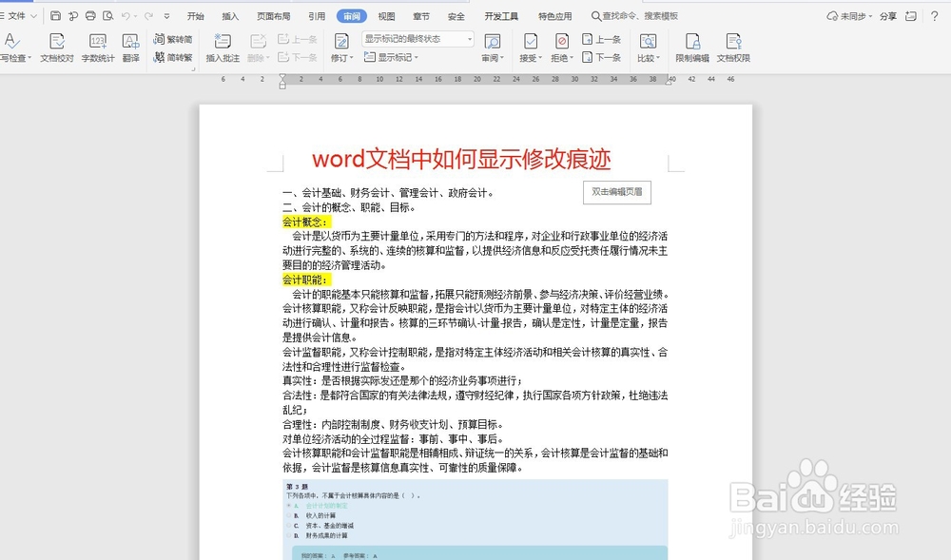
Task: Open the translation group dialog launcher corner
Action: 193,69
